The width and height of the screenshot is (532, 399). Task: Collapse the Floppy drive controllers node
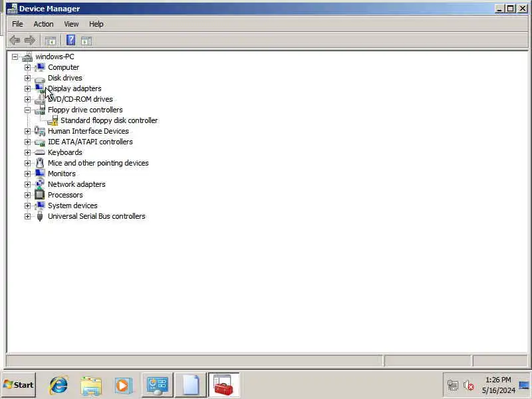(27, 110)
